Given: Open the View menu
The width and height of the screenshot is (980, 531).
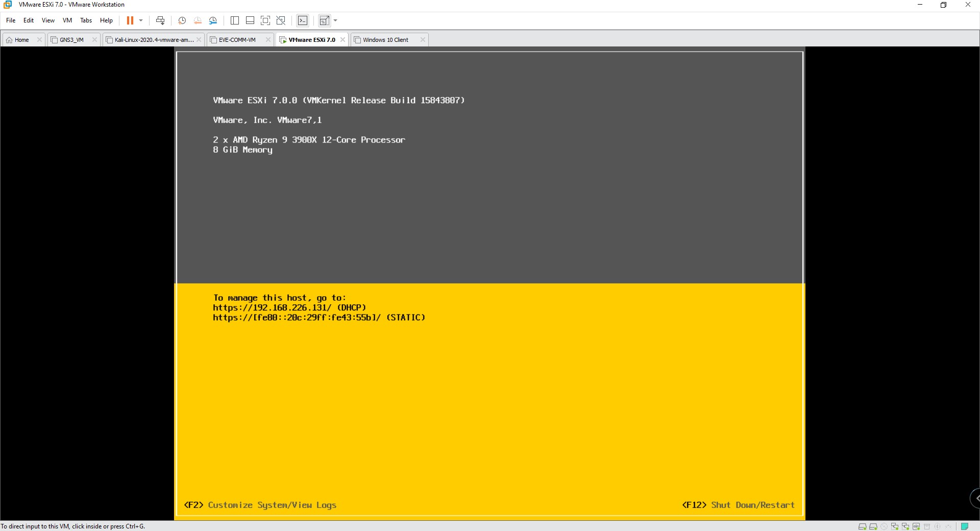Looking at the screenshot, I should click(x=48, y=20).
